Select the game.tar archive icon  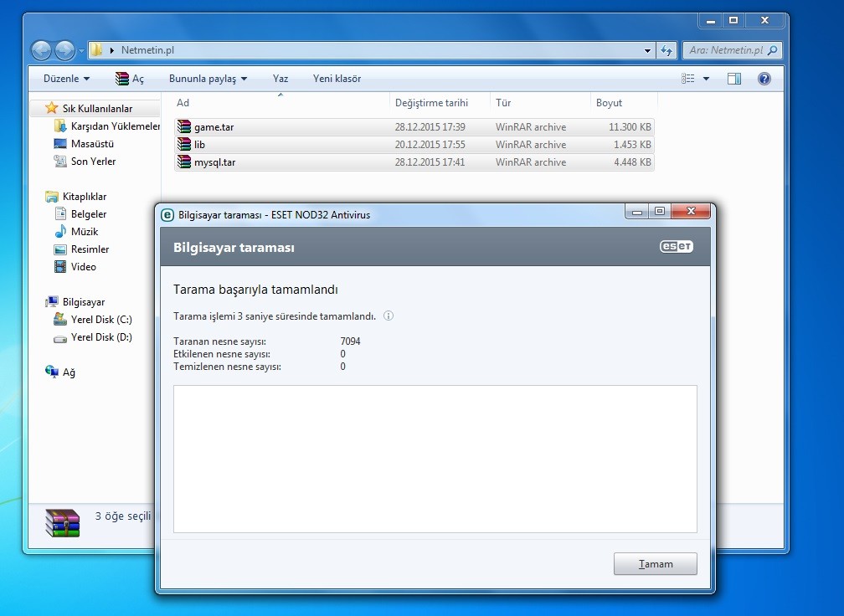point(184,127)
